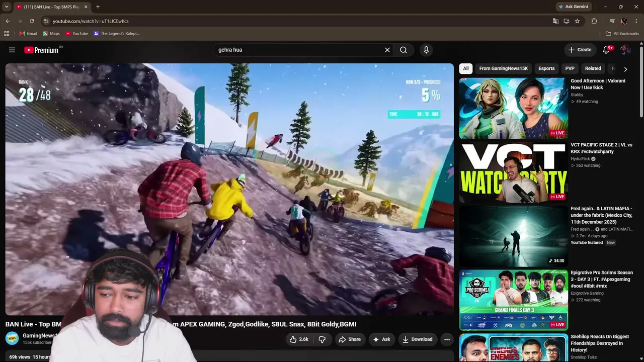Select the PVP filter chip
This screenshot has width=644, height=362.
pyautogui.click(x=570, y=68)
